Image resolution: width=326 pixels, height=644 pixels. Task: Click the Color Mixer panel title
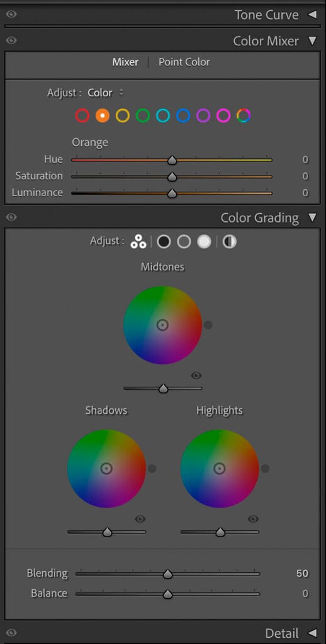point(266,41)
